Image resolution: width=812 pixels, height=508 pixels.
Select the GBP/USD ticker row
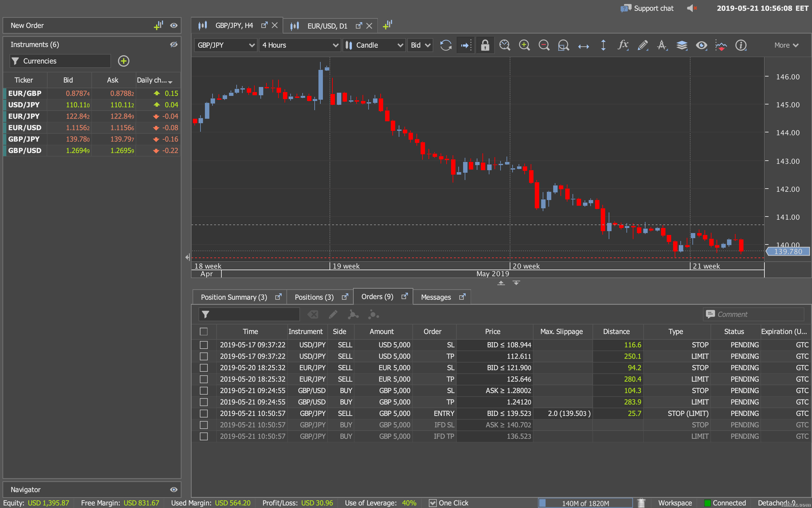pos(92,150)
